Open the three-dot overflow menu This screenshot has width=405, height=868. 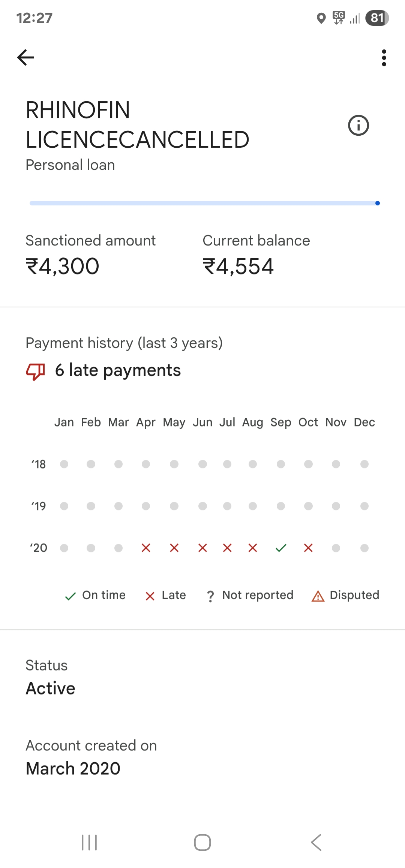click(x=384, y=58)
